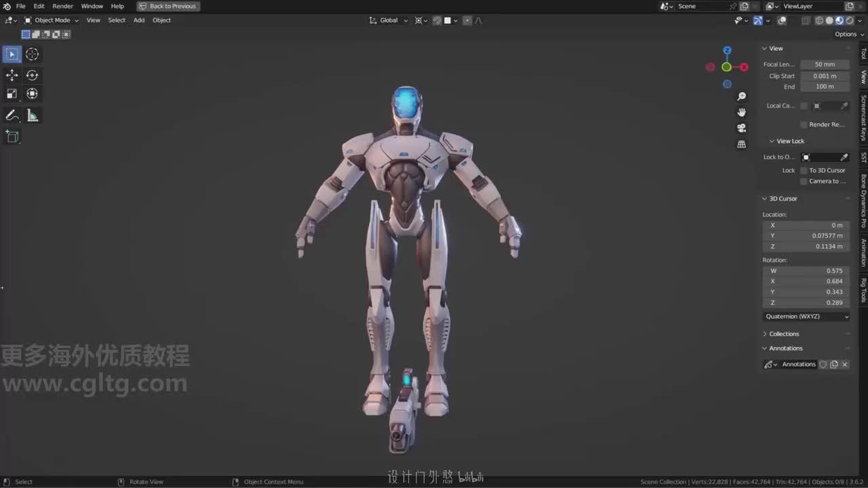Switch to solid viewport shading
Viewport: 868px width, 488px height.
pyautogui.click(x=829, y=20)
